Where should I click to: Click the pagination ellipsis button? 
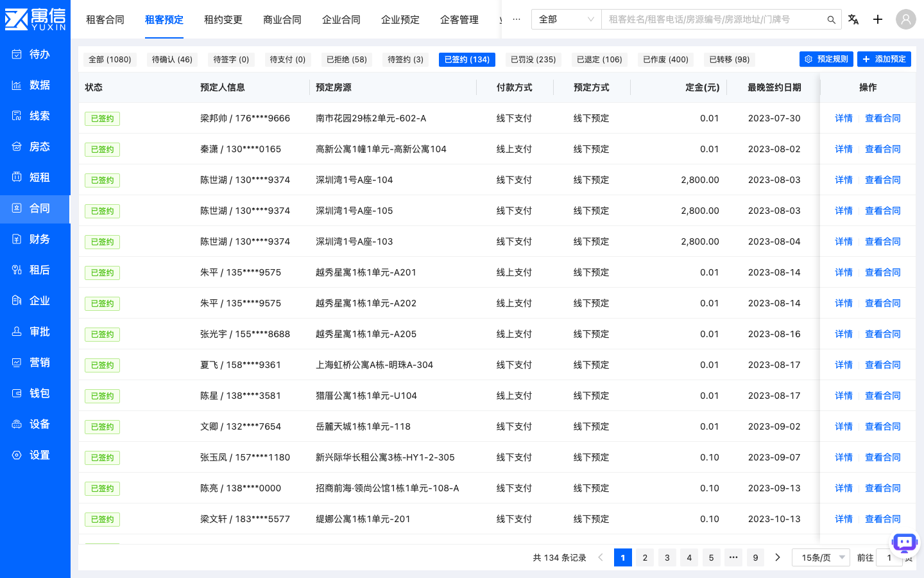pos(733,557)
